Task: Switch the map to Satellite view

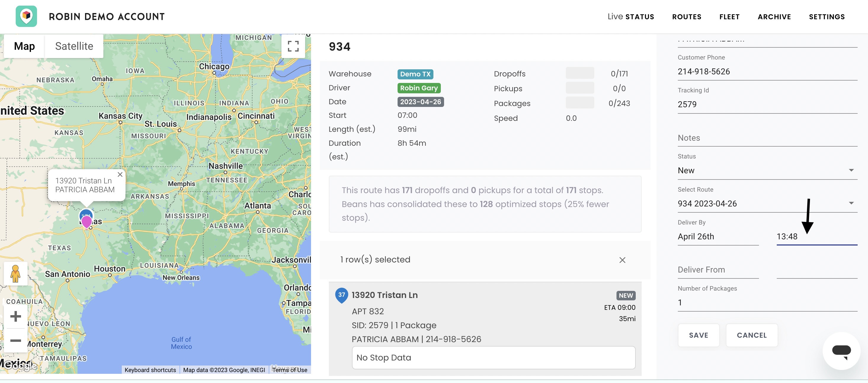Action: coord(74,46)
